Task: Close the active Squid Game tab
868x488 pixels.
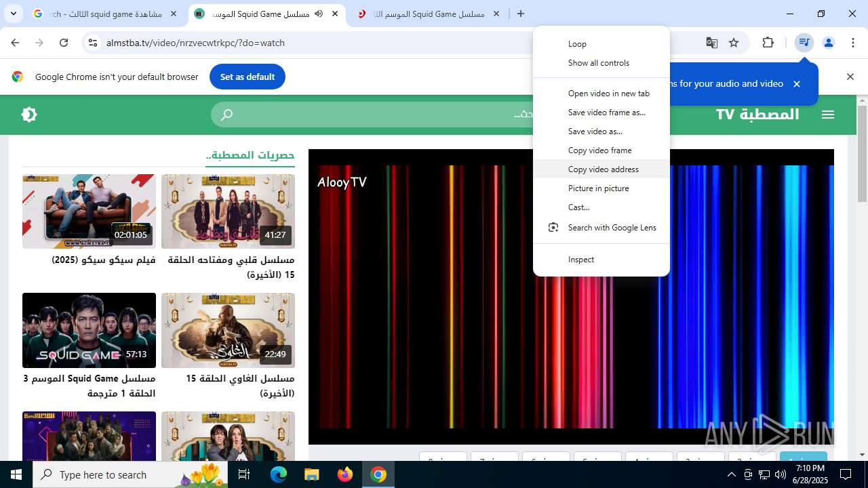Action: coord(335,14)
